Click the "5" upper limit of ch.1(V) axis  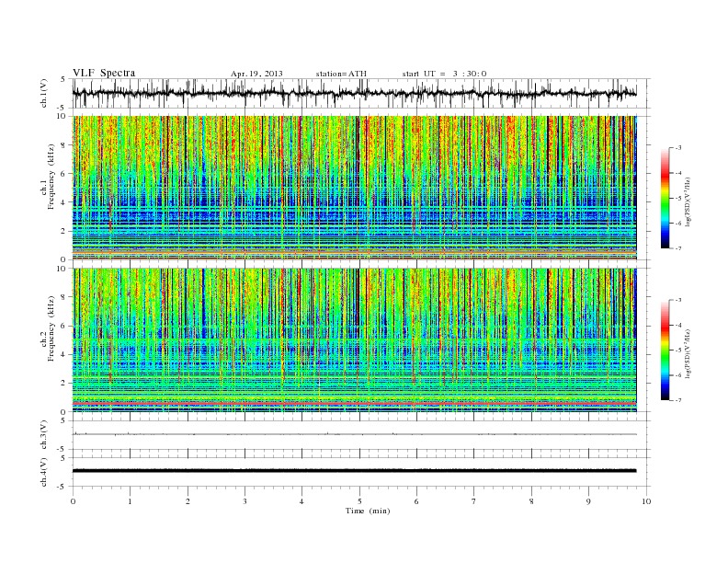[x=63, y=79]
